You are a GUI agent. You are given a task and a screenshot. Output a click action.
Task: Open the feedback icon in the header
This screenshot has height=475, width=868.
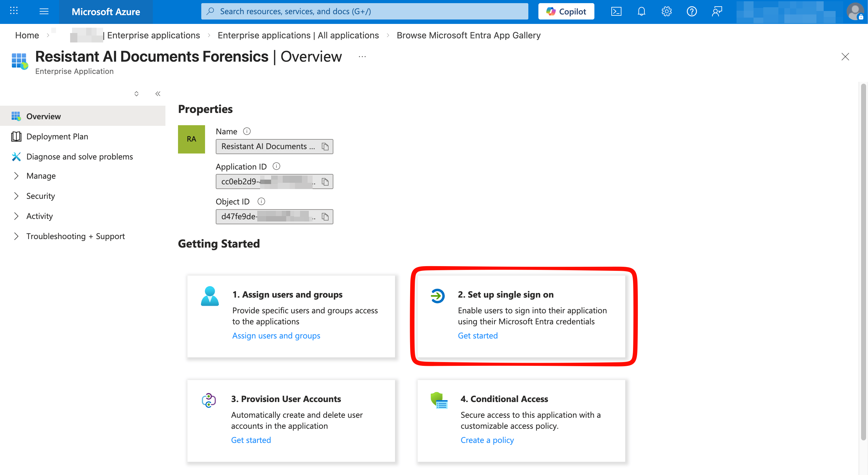[717, 11]
